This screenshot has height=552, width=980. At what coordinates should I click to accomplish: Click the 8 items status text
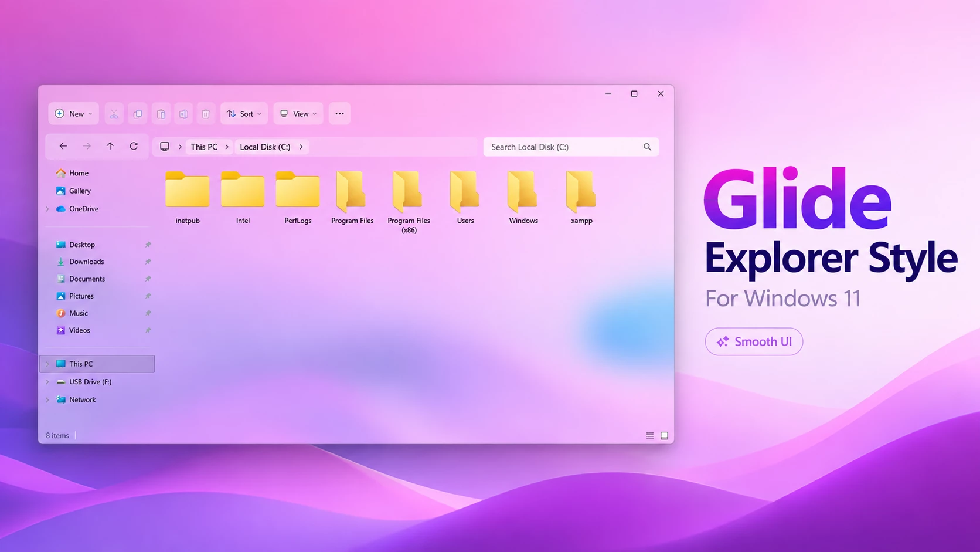(57, 435)
